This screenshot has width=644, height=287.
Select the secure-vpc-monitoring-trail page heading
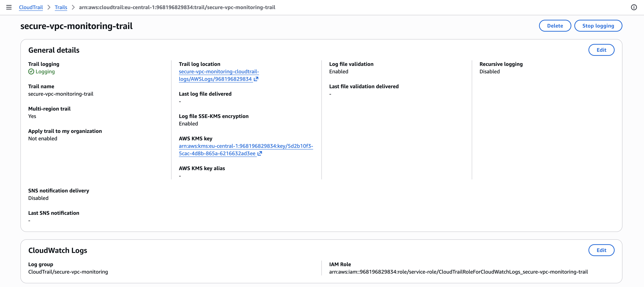[77, 26]
